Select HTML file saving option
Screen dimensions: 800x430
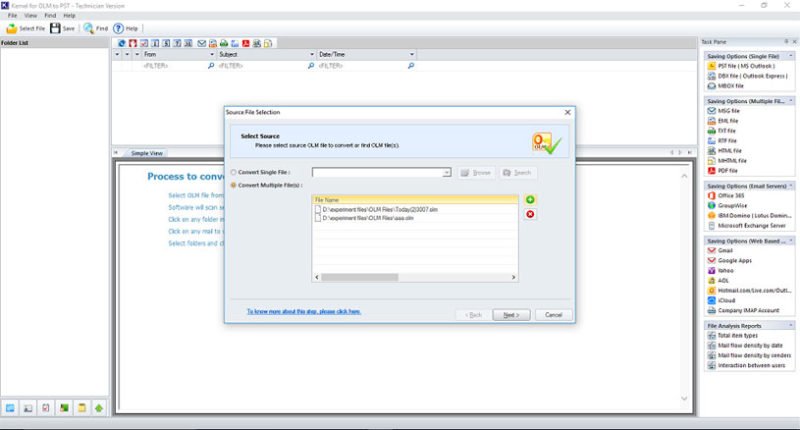724,150
